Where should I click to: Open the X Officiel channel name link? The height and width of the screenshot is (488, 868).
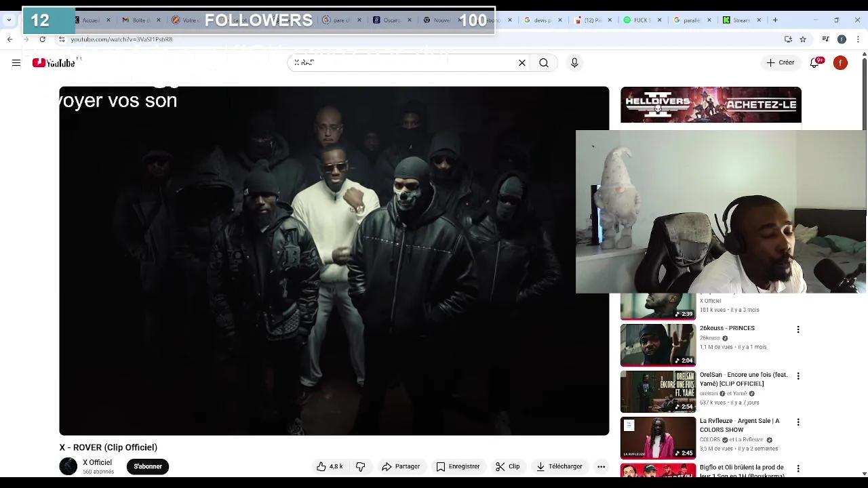pos(97,462)
